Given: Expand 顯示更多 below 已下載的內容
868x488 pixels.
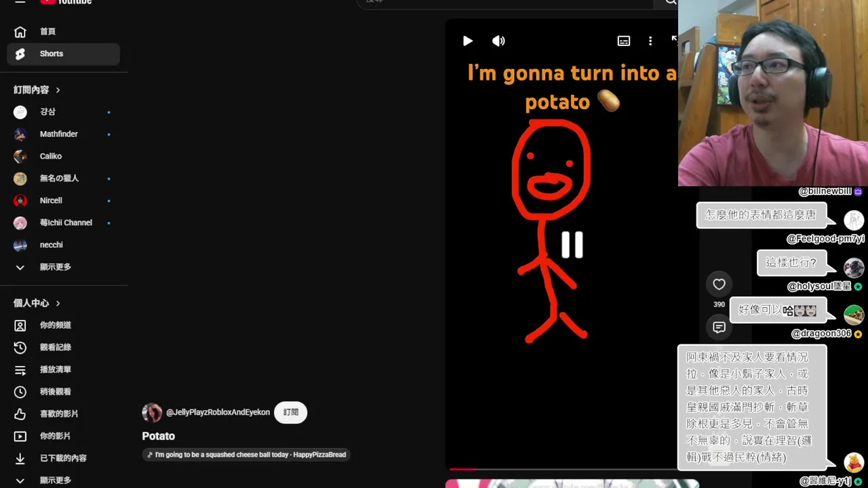Looking at the screenshot, I should coord(63,480).
